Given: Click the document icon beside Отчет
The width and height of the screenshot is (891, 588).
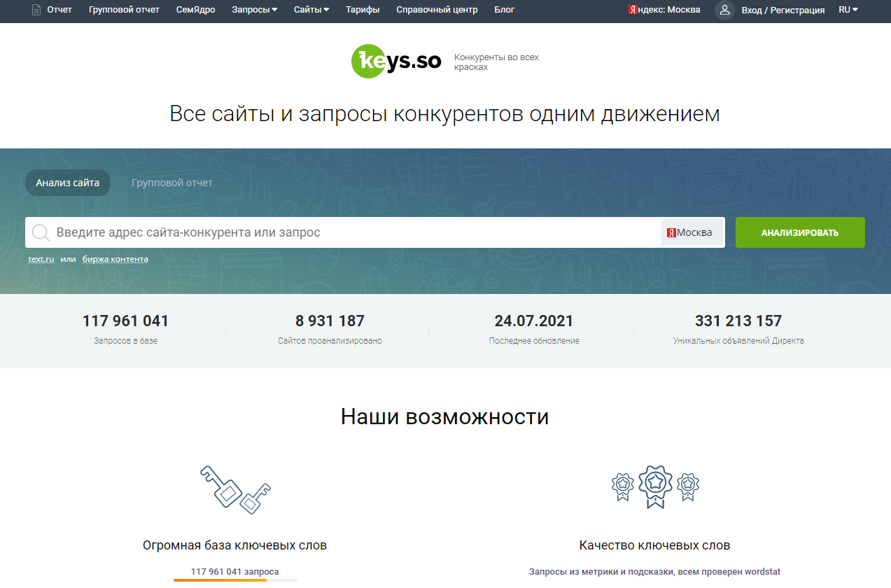Looking at the screenshot, I should [x=36, y=10].
